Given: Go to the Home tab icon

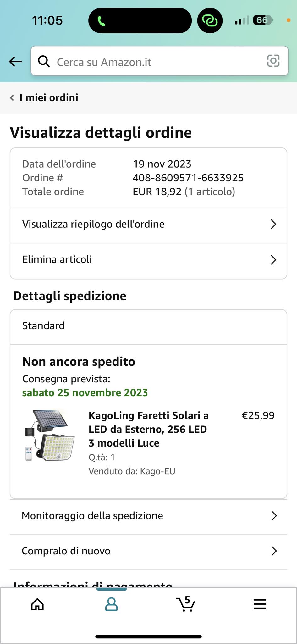Looking at the screenshot, I should (x=37, y=604).
